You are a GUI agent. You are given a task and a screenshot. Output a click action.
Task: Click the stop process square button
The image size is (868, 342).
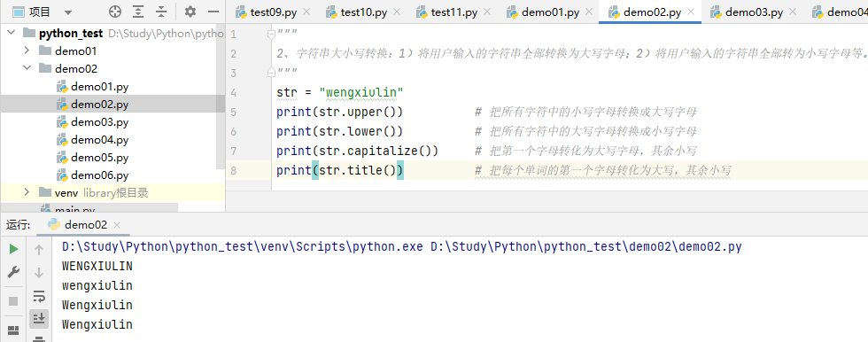point(13,301)
